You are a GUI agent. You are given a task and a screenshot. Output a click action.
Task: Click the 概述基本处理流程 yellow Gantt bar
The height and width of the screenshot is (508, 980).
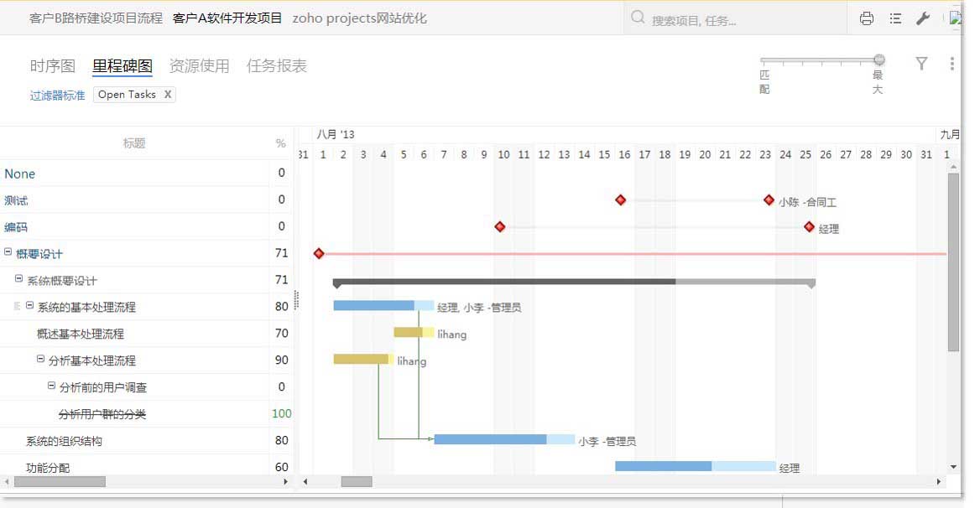coord(414,333)
